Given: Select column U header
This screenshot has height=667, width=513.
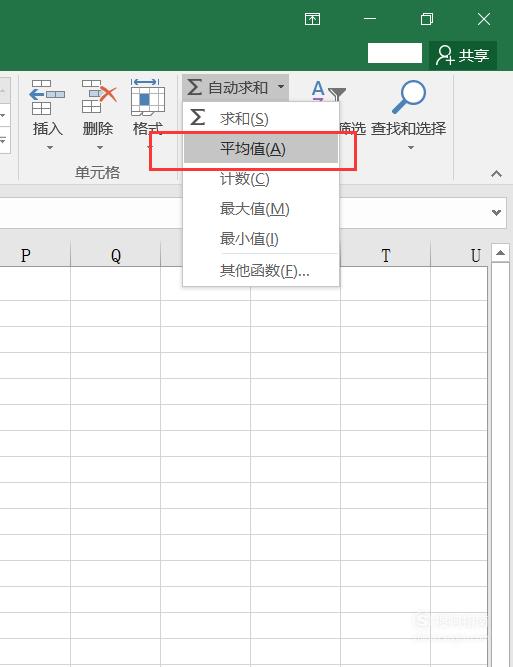Looking at the screenshot, I should pos(459,255).
